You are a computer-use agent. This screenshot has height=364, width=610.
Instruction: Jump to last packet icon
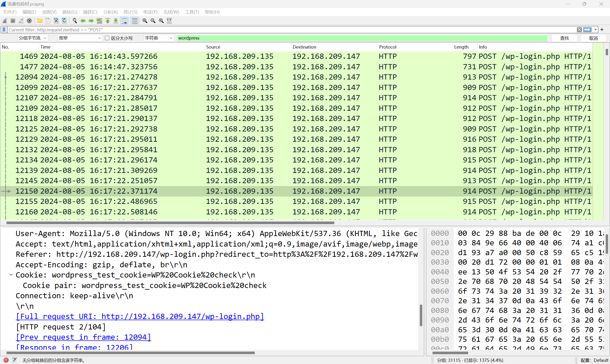116,21
